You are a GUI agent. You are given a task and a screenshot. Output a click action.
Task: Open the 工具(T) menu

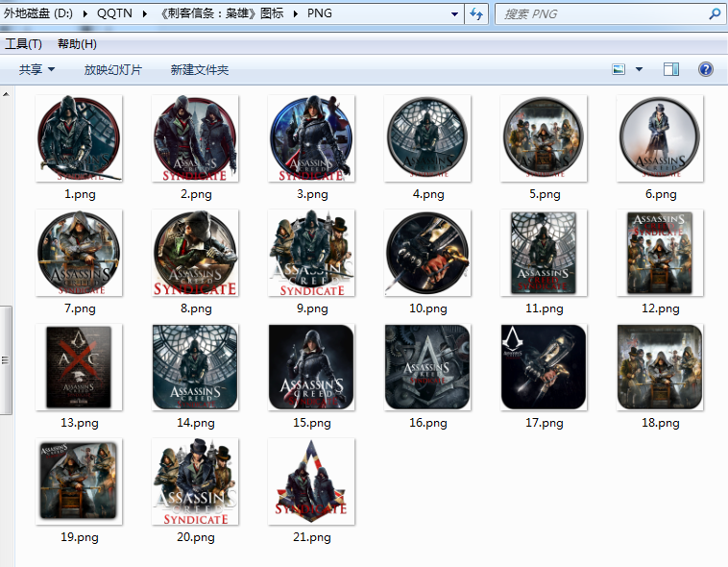tap(23, 44)
